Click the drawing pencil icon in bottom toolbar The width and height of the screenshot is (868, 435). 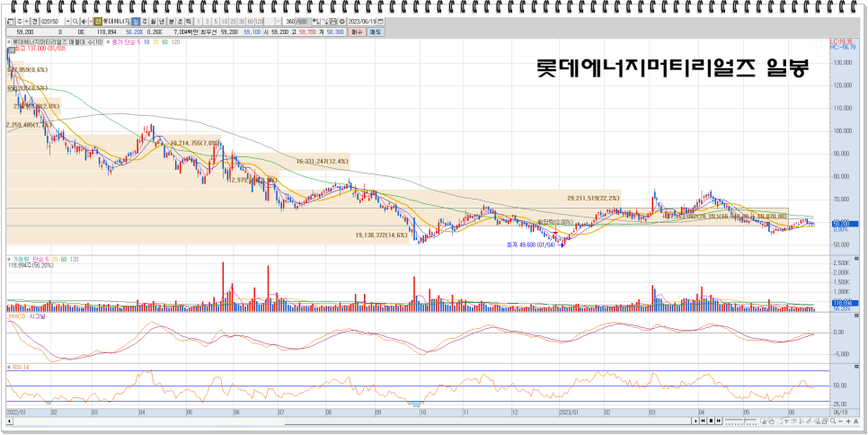point(810,422)
